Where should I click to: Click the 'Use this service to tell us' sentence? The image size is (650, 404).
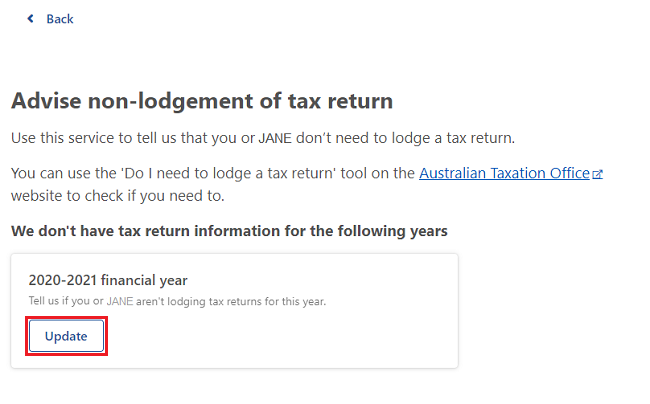(x=263, y=138)
